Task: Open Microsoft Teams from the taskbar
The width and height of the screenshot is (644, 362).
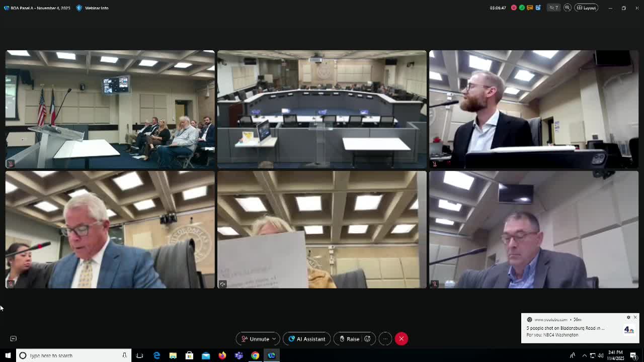Action: 238,355
